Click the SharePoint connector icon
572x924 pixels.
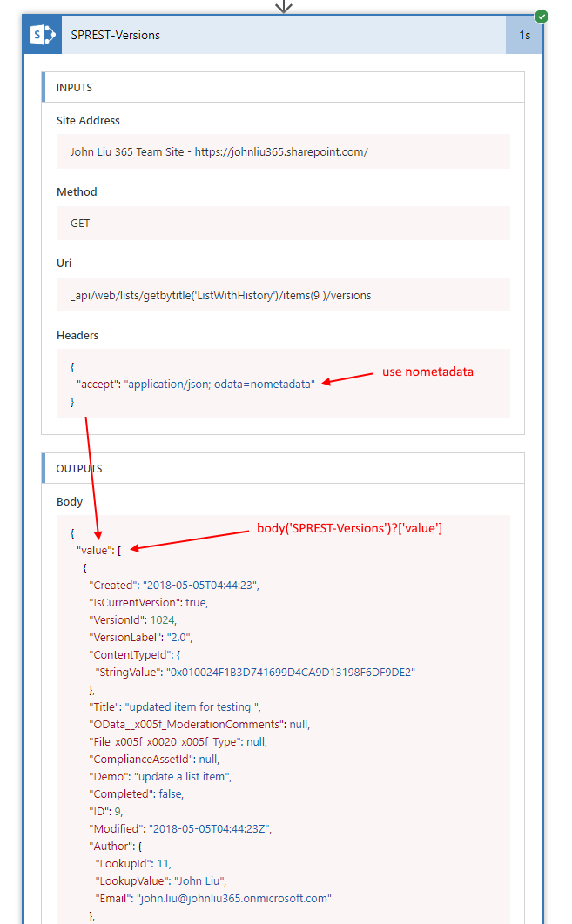(42, 36)
